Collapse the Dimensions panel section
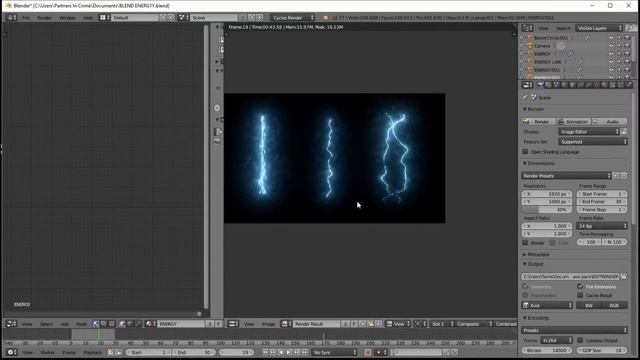Screen dimensions: 640x360 525,163
